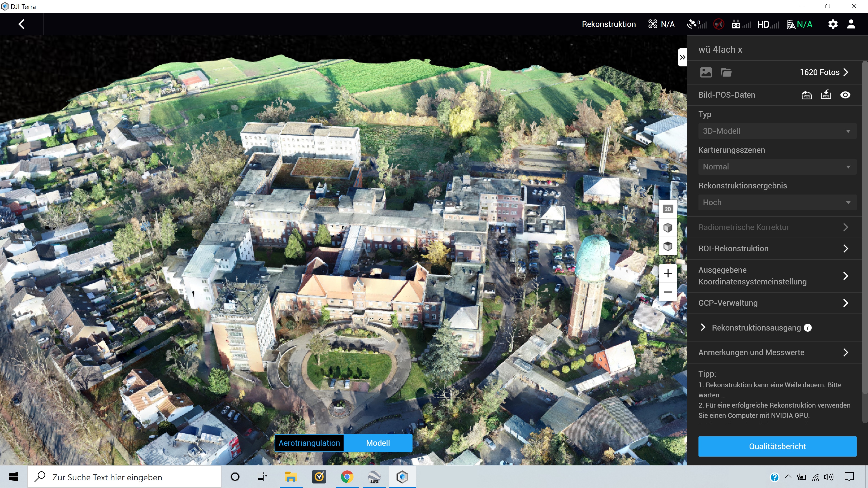This screenshot has height=488, width=868.
Task: Click the blue help tray icon
Action: 774,477
